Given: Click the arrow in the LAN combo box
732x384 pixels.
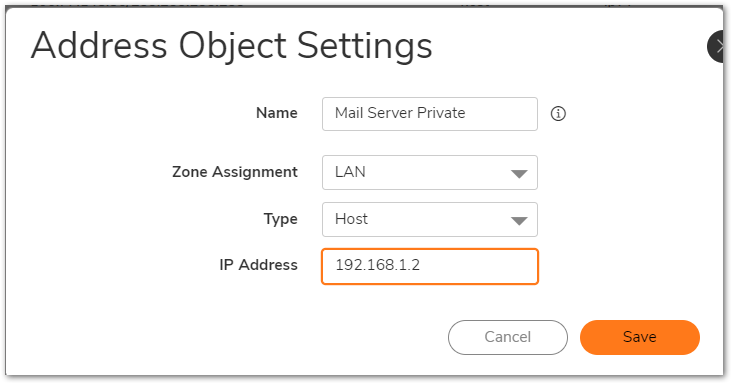Looking at the screenshot, I should (519, 174).
